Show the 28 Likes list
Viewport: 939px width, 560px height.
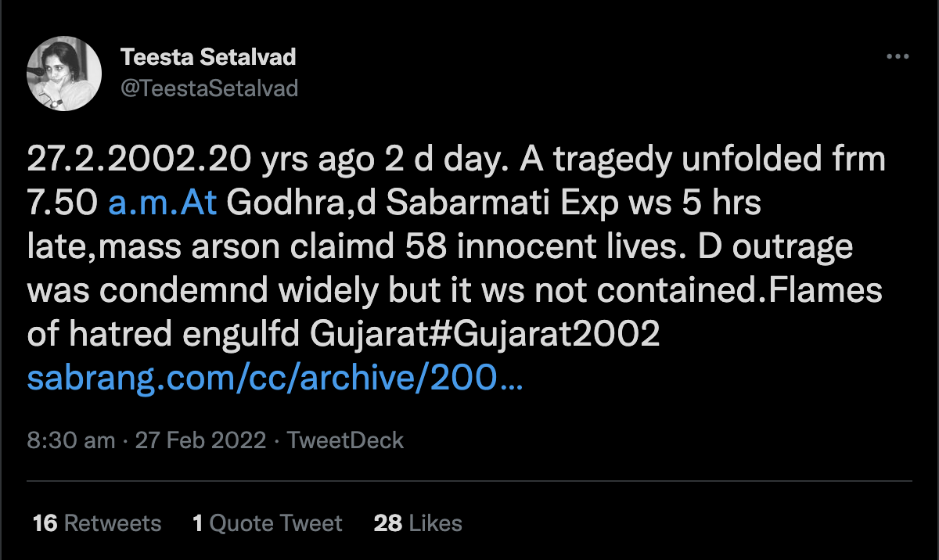click(418, 523)
